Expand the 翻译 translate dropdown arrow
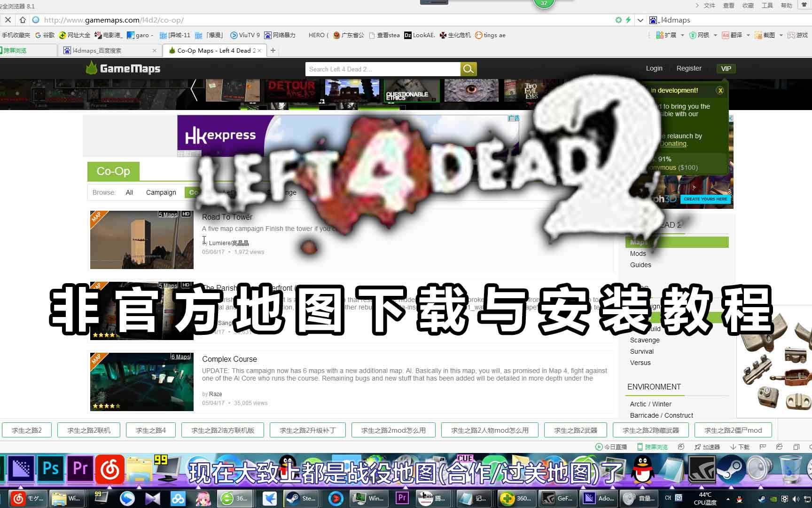The height and width of the screenshot is (508, 812). 748,35
